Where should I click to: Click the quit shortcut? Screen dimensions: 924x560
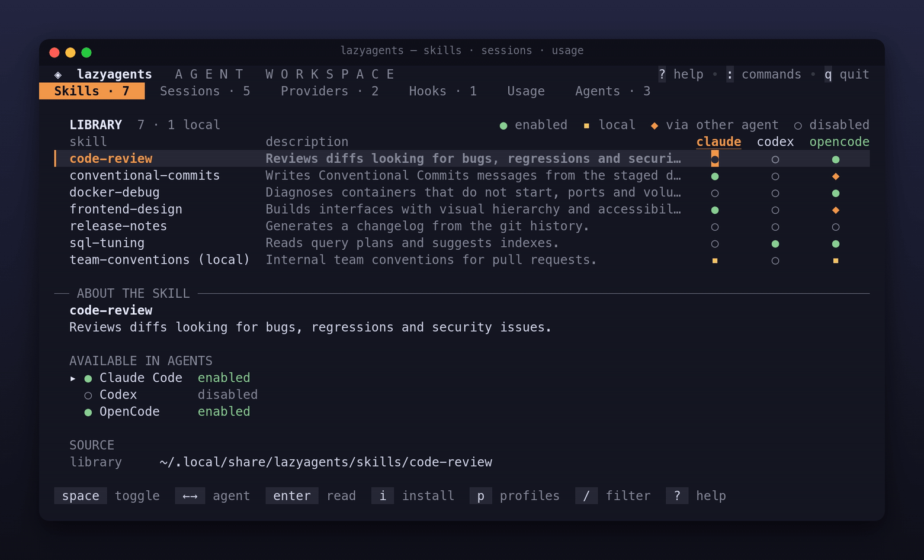[x=847, y=75]
